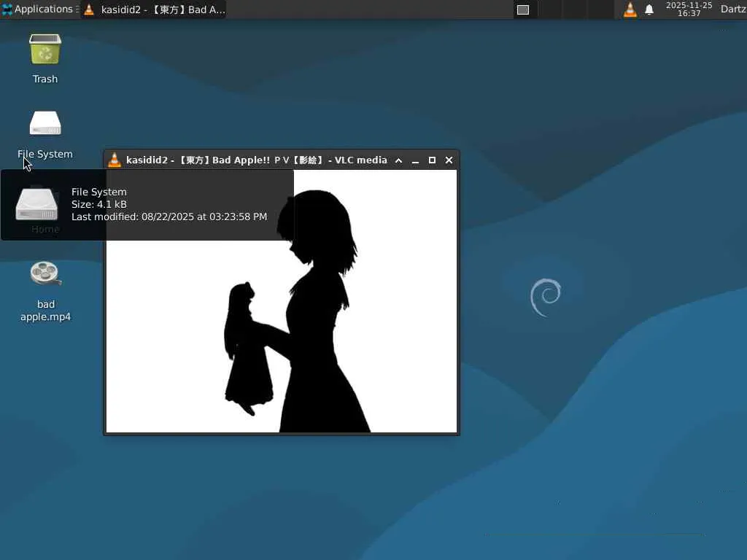The height and width of the screenshot is (560, 747).
Task: Click the "File System" desktop icon label
Action: 45,155
